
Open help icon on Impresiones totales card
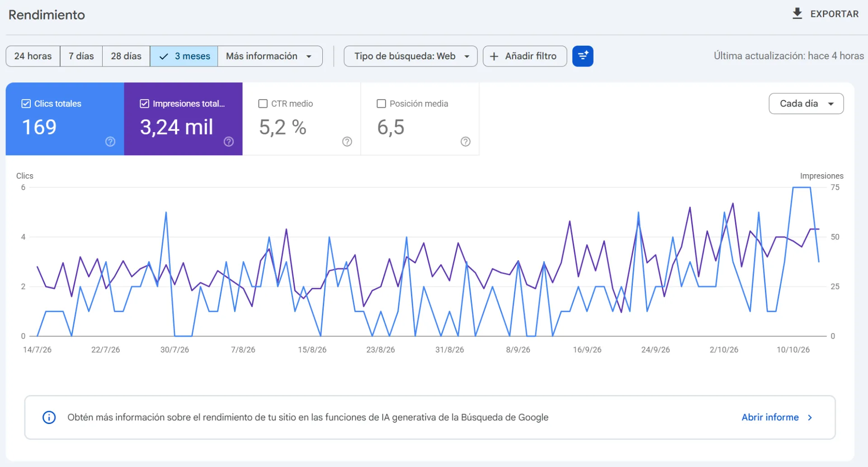(229, 142)
